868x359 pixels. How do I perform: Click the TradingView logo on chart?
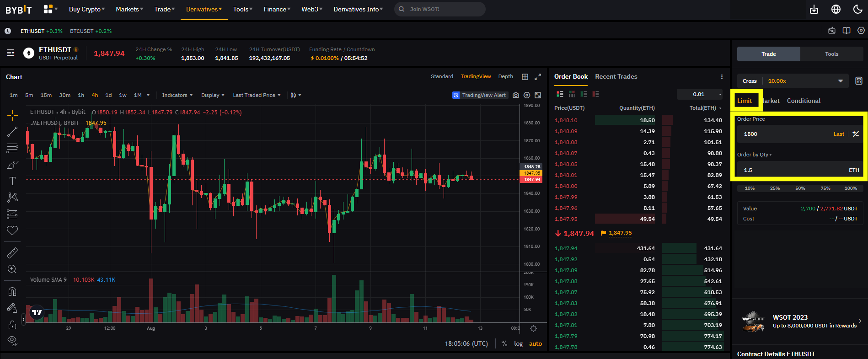tap(37, 313)
